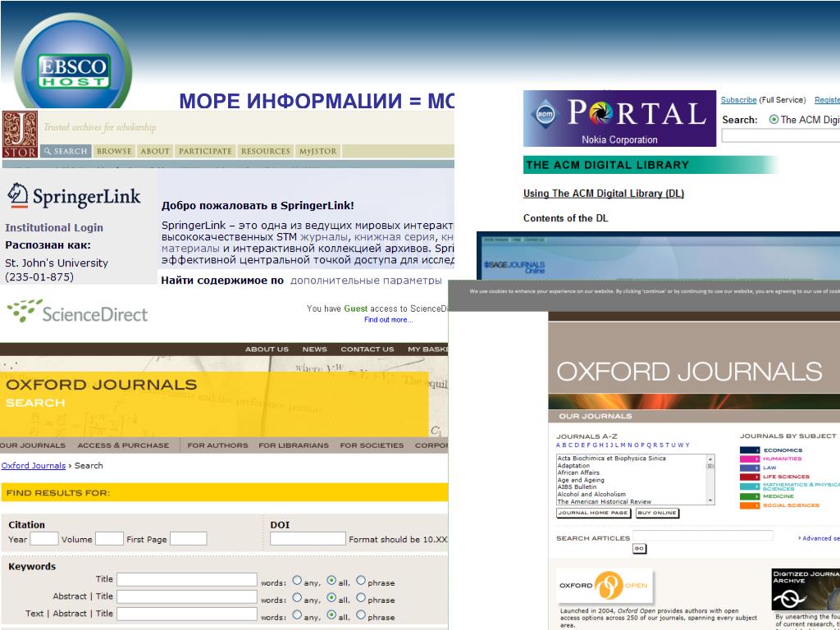Screen dimensions: 840x630
Task: Click the Citation Year input field
Action: click(44, 539)
